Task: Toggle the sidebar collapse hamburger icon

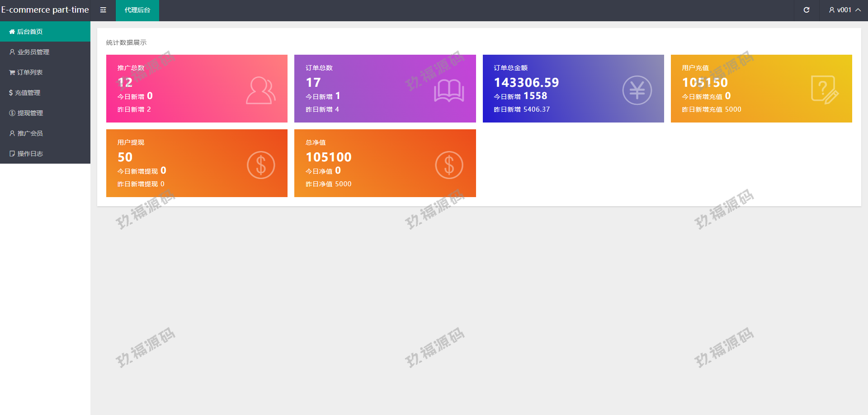Action: click(x=103, y=10)
